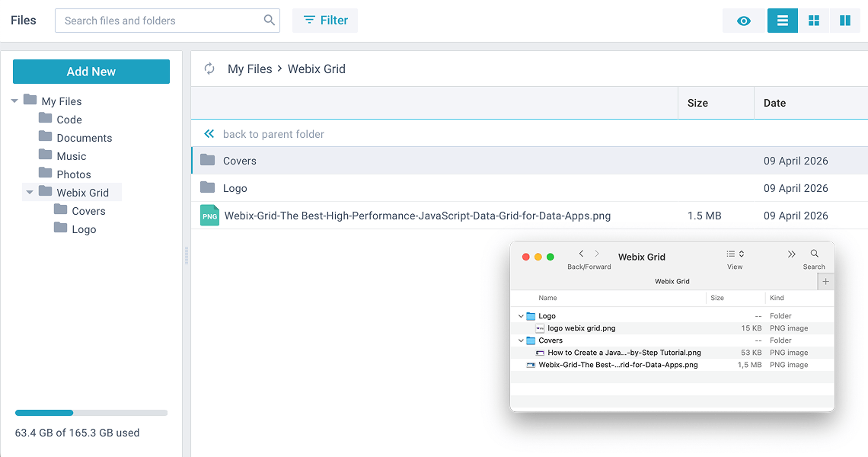The height and width of the screenshot is (457, 868).
Task: Collapse the My Files tree node
Action: click(14, 101)
